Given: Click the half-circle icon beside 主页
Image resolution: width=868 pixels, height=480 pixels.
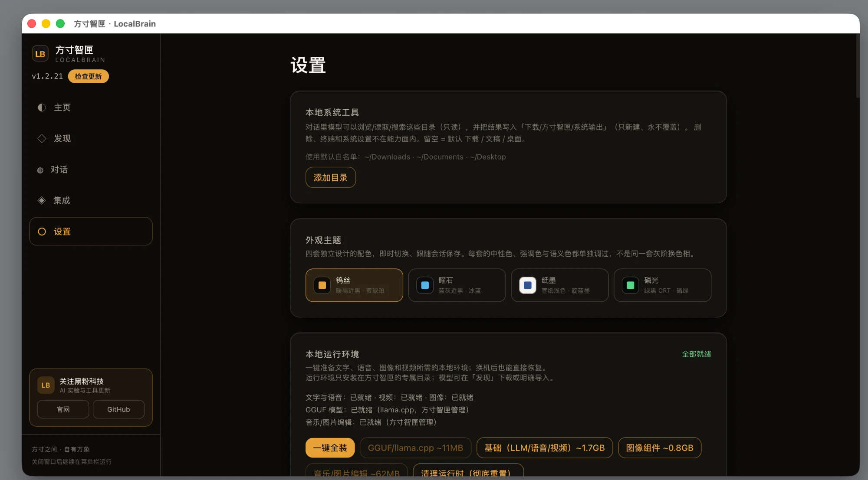Looking at the screenshot, I should point(42,108).
